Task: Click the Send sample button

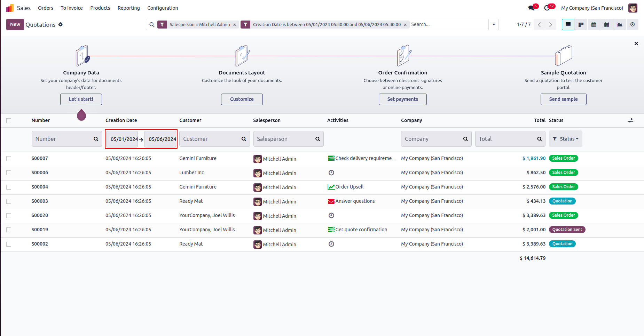Action: 563,99
